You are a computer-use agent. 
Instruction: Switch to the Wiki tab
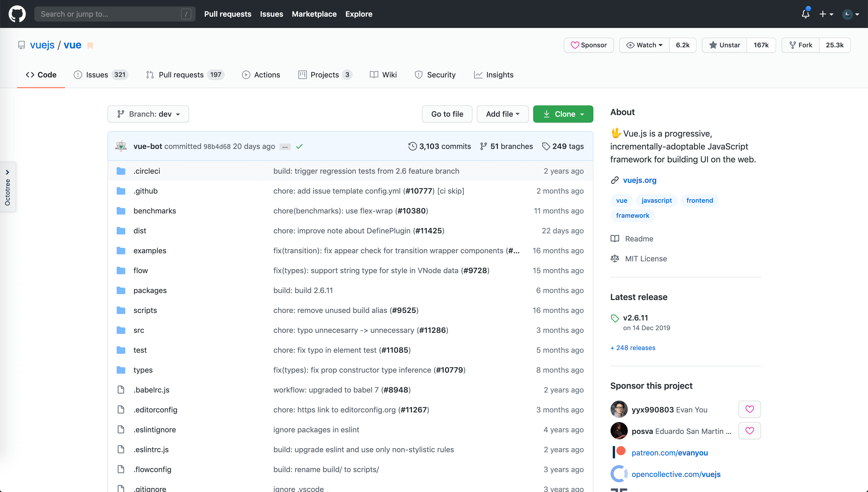pyautogui.click(x=383, y=75)
